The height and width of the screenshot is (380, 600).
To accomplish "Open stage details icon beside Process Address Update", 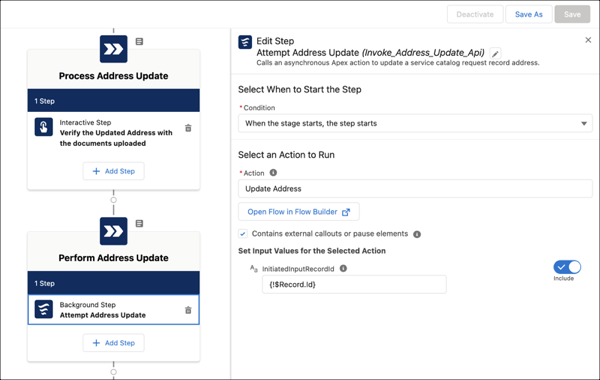I will click(x=139, y=41).
